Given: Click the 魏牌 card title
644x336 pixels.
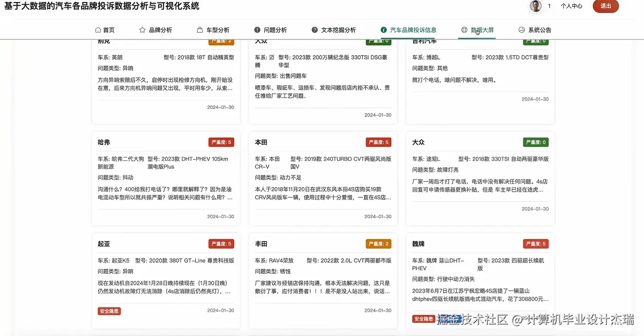Looking at the screenshot, I should click(418, 244).
